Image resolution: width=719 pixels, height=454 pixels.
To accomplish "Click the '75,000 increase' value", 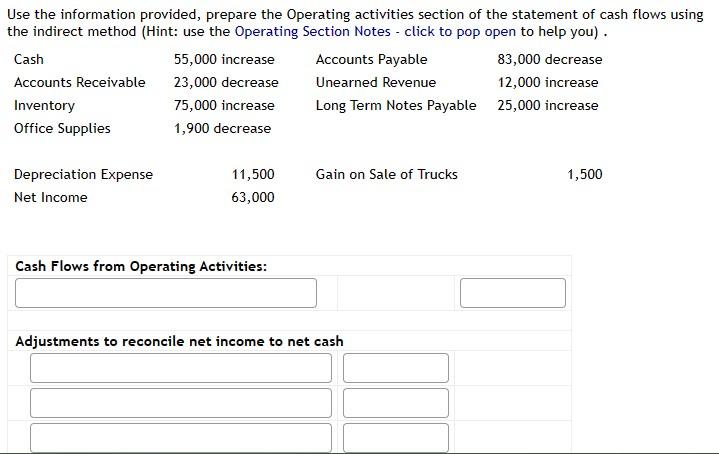I will pyautogui.click(x=224, y=105).
